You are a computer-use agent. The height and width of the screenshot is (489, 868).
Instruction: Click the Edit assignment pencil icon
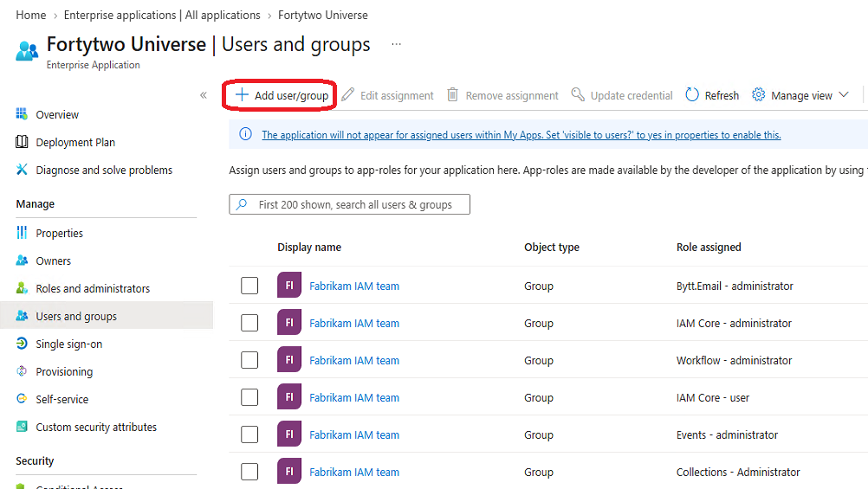point(347,94)
